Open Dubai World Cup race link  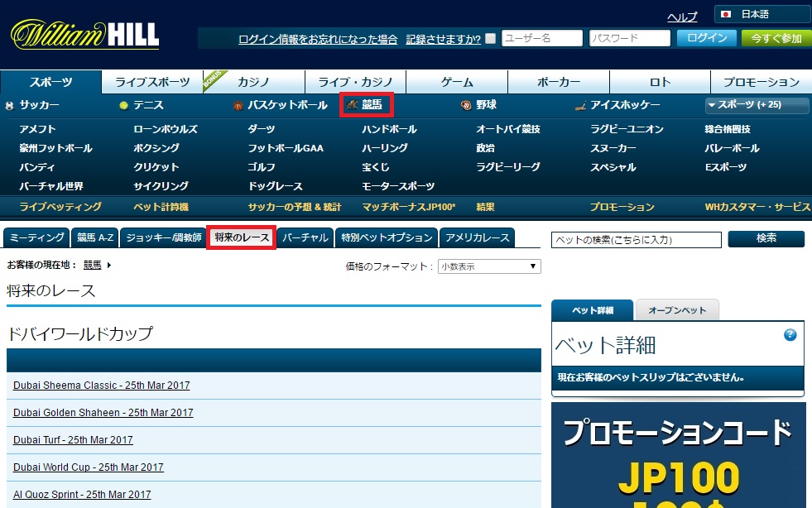pyautogui.click(x=89, y=467)
